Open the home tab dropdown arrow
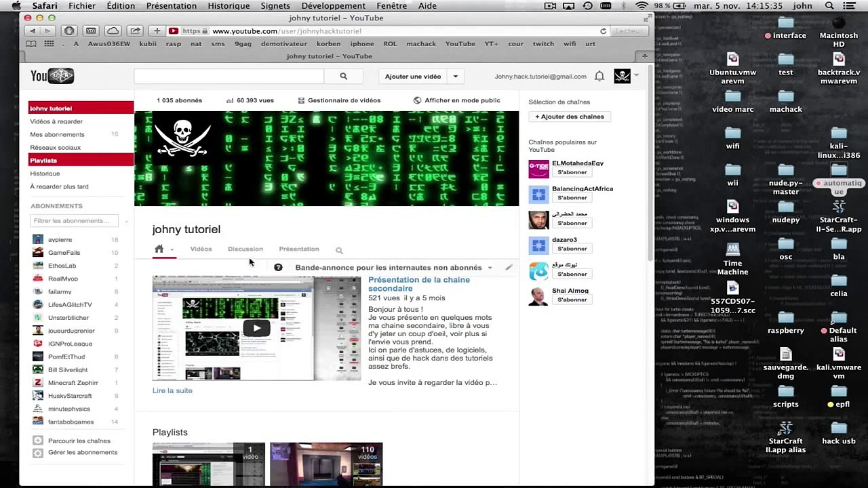Image resolution: width=868 pixels, height=488 pixels. point(172,250)
